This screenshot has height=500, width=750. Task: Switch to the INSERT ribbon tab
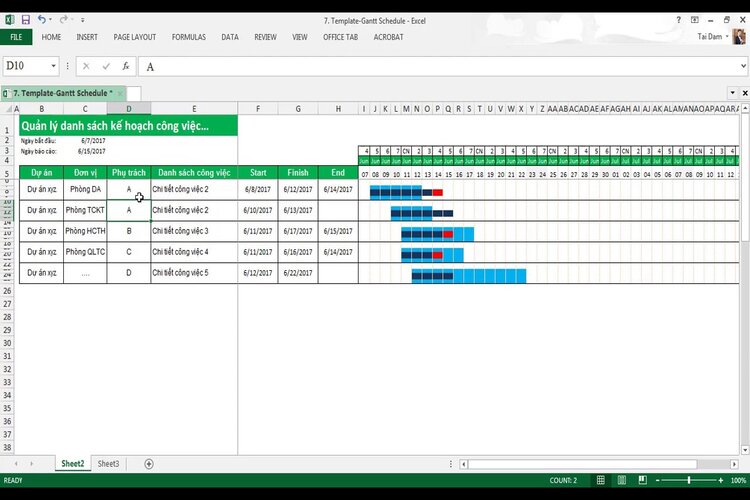tap(87, 37)
